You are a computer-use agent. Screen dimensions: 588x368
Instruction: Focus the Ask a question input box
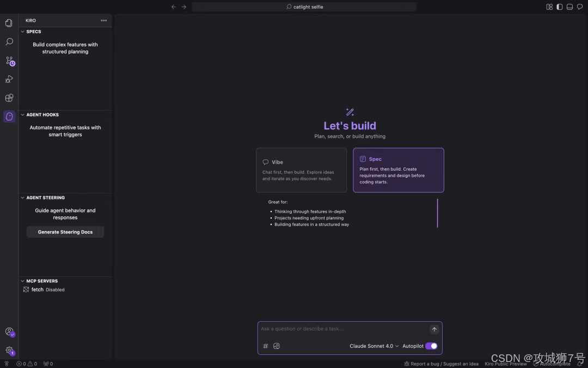coord(344,329)
